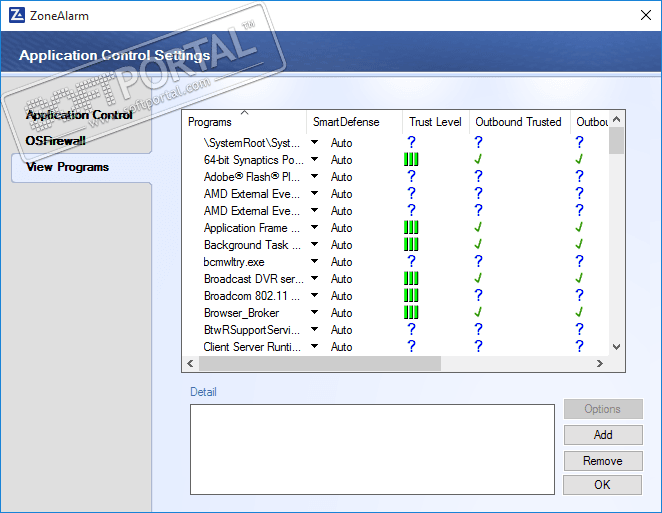Click the Trust Level bars for Background Task row
This screenshot has width=662, height=513.
coord(411,244)
